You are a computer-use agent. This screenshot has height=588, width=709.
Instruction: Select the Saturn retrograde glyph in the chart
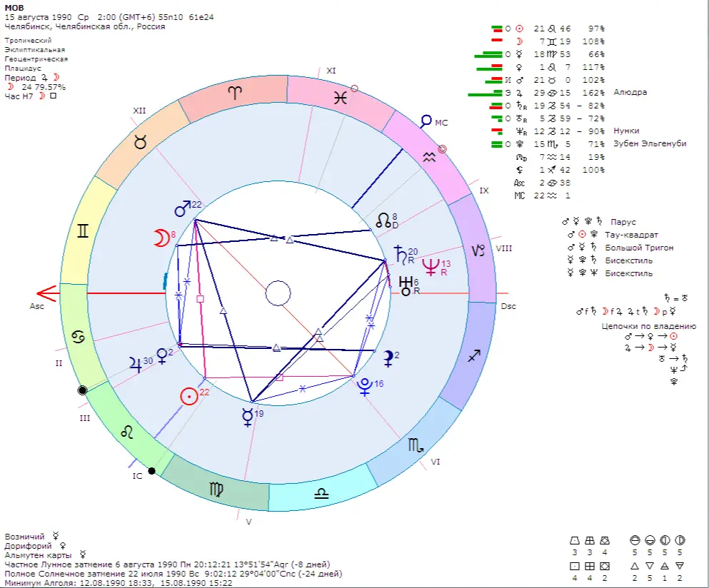[399, 254]
